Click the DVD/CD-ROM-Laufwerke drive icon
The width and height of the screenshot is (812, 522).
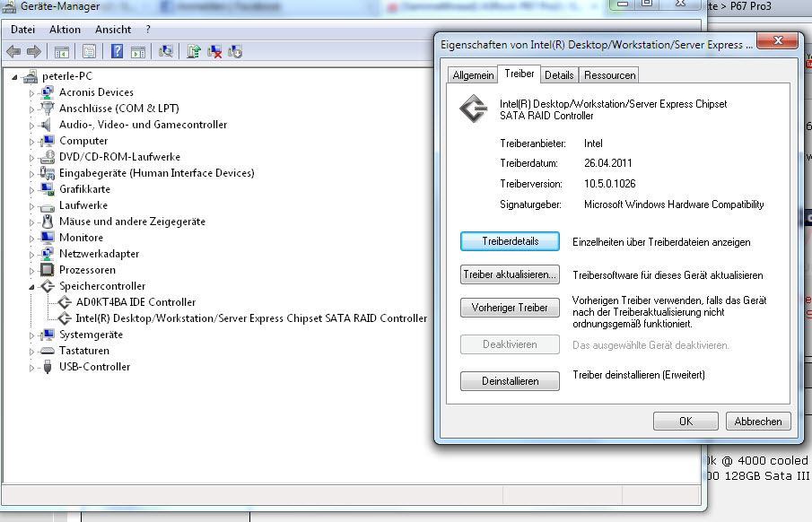tap(48, 157)
